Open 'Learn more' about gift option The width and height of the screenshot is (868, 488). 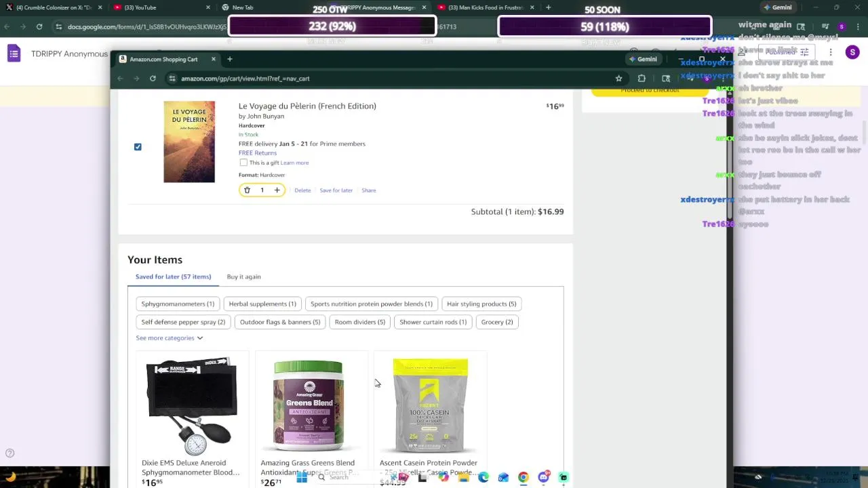coord(294,163)
